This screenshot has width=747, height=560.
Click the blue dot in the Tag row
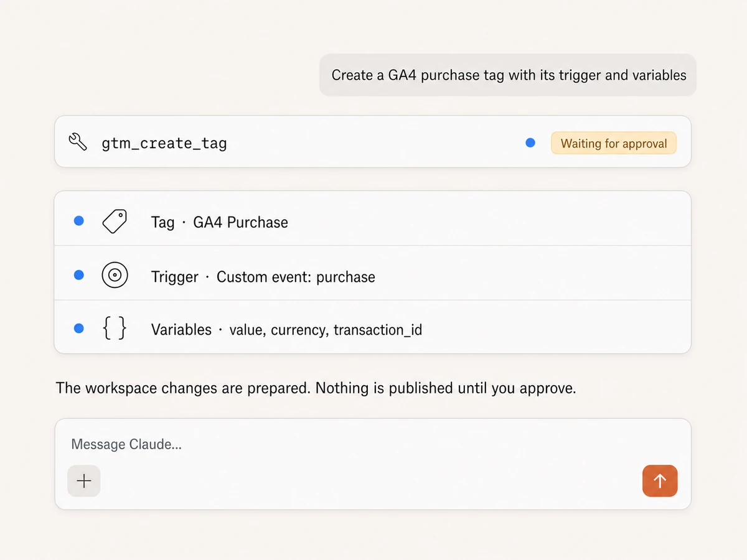(79, 220)
